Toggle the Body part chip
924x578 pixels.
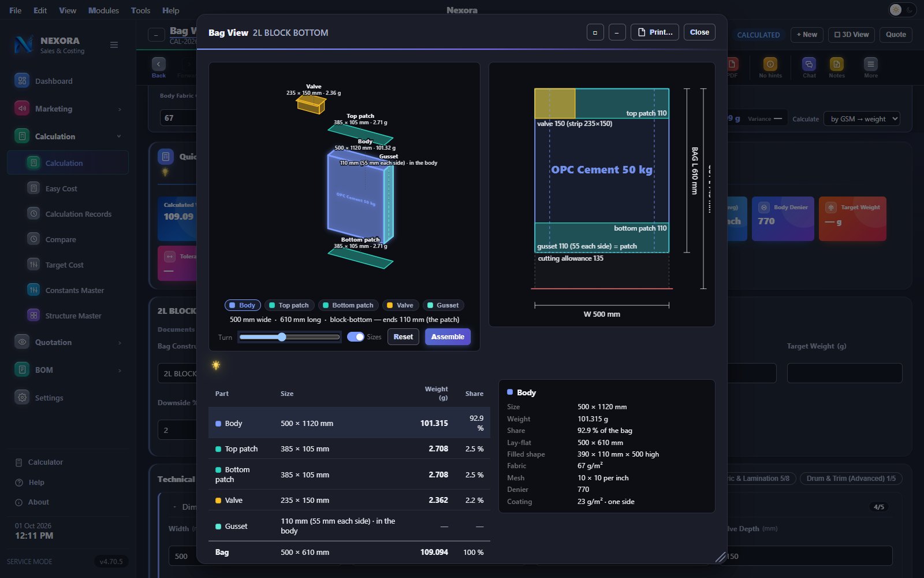point(243,305)
